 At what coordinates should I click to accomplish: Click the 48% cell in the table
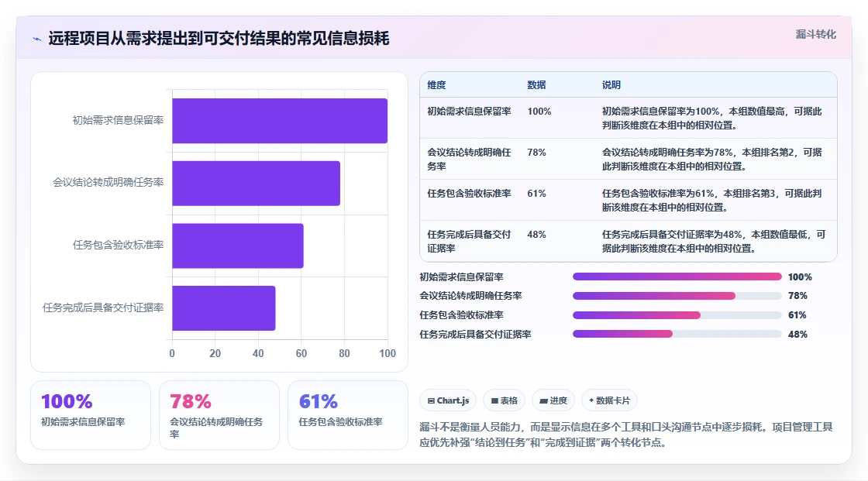tap(536, 234)
